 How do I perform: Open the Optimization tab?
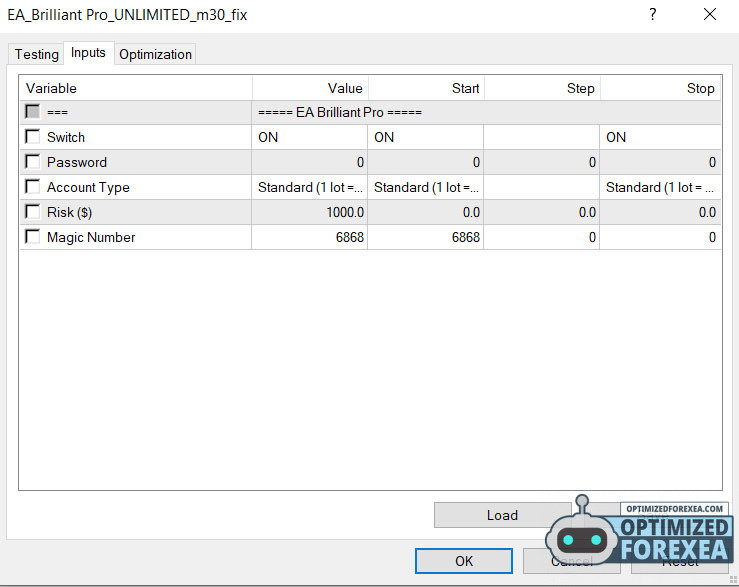155,54
